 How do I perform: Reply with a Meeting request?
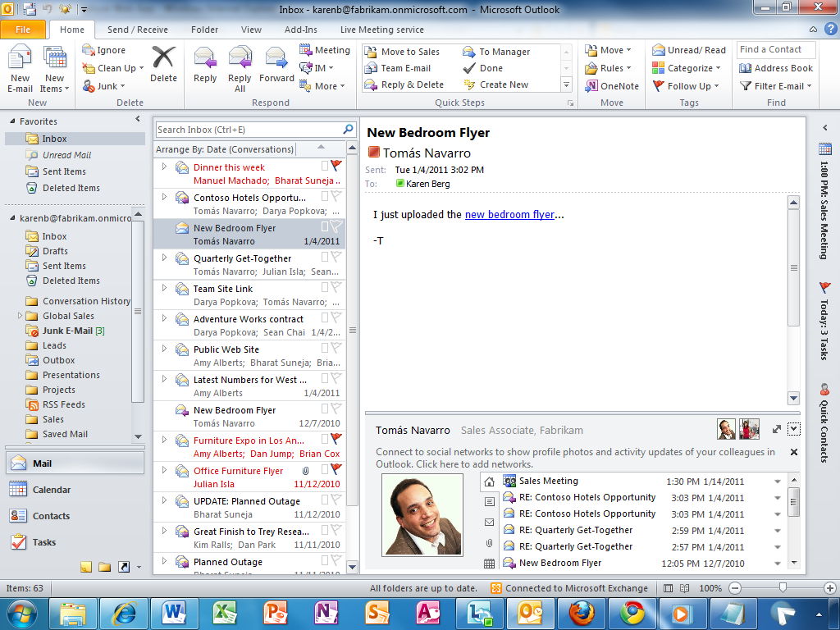[325, 50]
